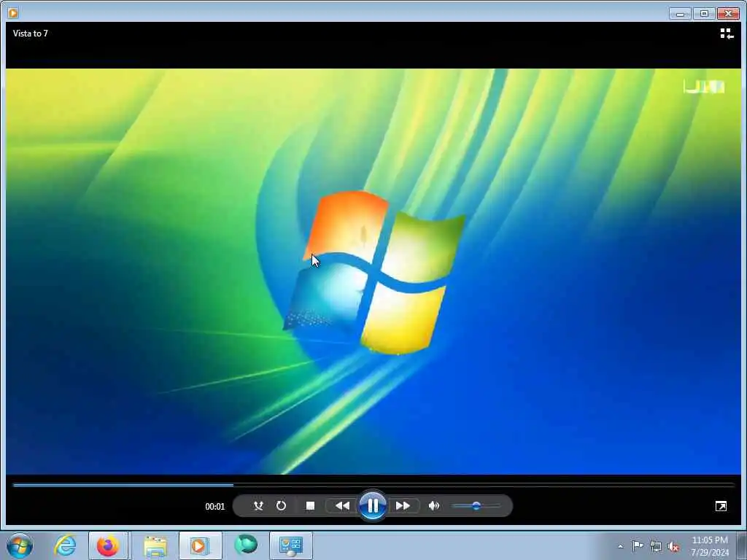The height and width of the screenshot is (560, 747).
Task: Open Firefox from the taskbar
Action: 108,545
